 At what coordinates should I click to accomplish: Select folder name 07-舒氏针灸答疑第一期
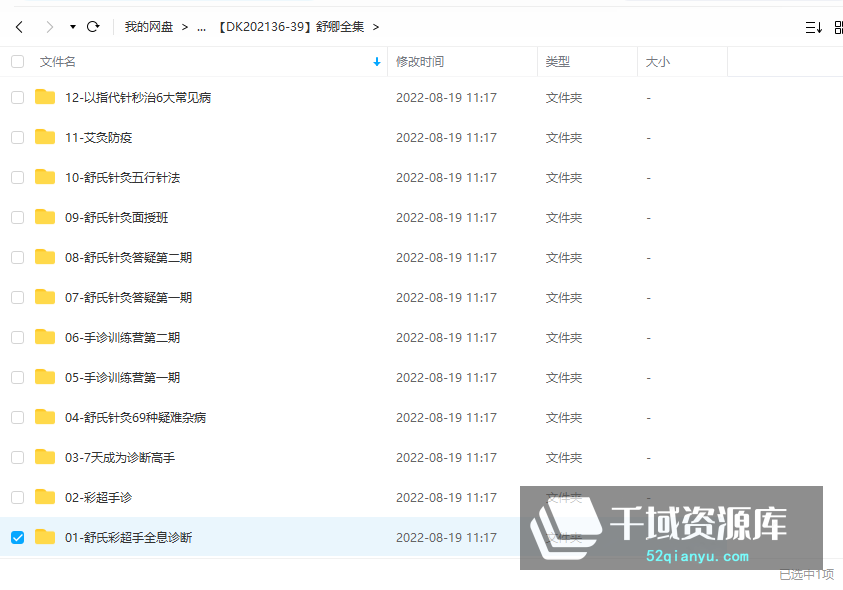[x=128, y=297]
